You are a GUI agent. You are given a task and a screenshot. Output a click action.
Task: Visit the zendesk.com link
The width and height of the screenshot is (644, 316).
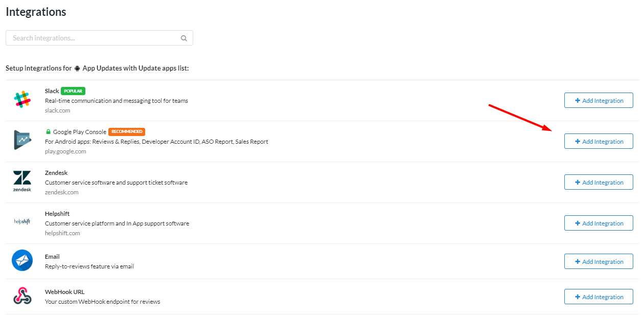pos(61,192)
